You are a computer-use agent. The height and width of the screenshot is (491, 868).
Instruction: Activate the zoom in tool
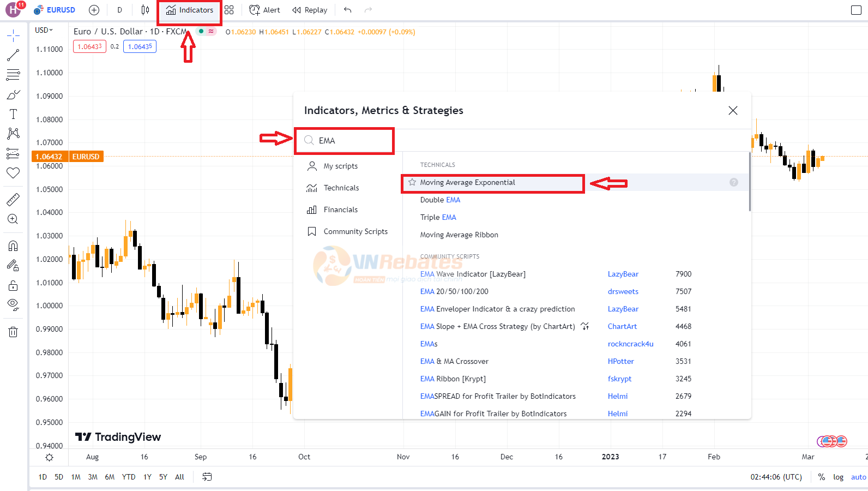coord(13,219)
